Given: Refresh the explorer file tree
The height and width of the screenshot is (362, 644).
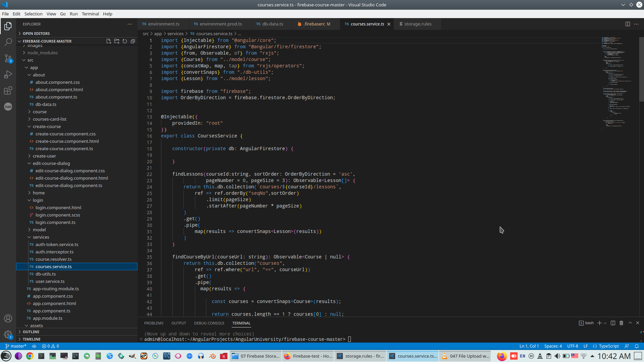Looking at the screenshot, I should 125,41.
